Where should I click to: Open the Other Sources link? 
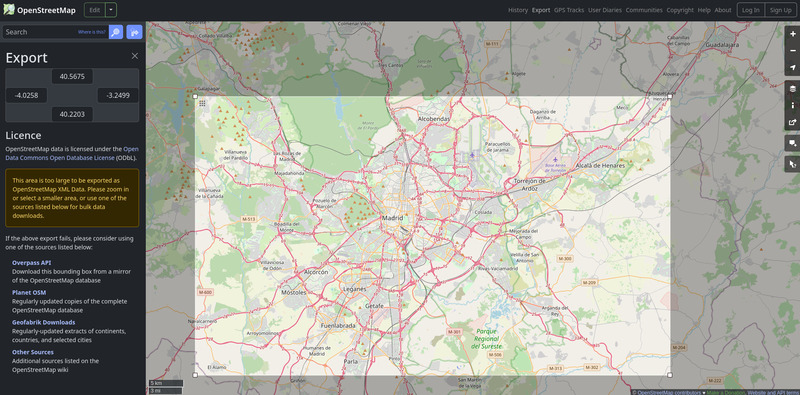(33, 352)
